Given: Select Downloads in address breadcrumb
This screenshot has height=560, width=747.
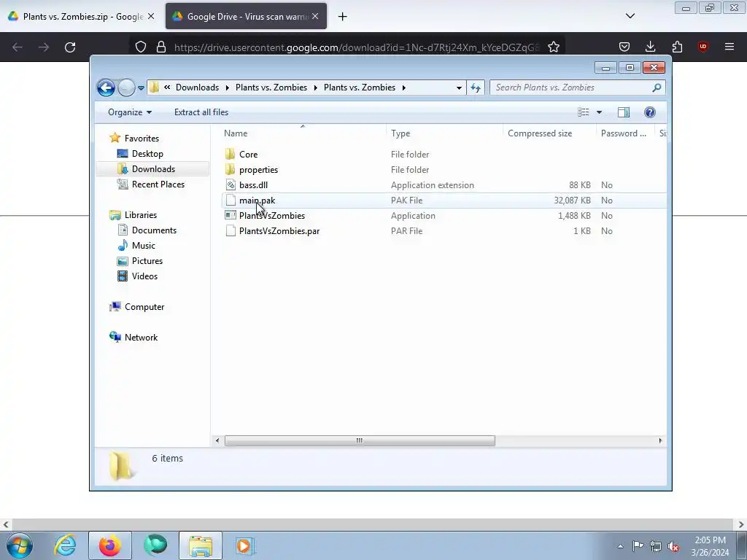Looking at the screenshot, I should click(x=197, y=87).
